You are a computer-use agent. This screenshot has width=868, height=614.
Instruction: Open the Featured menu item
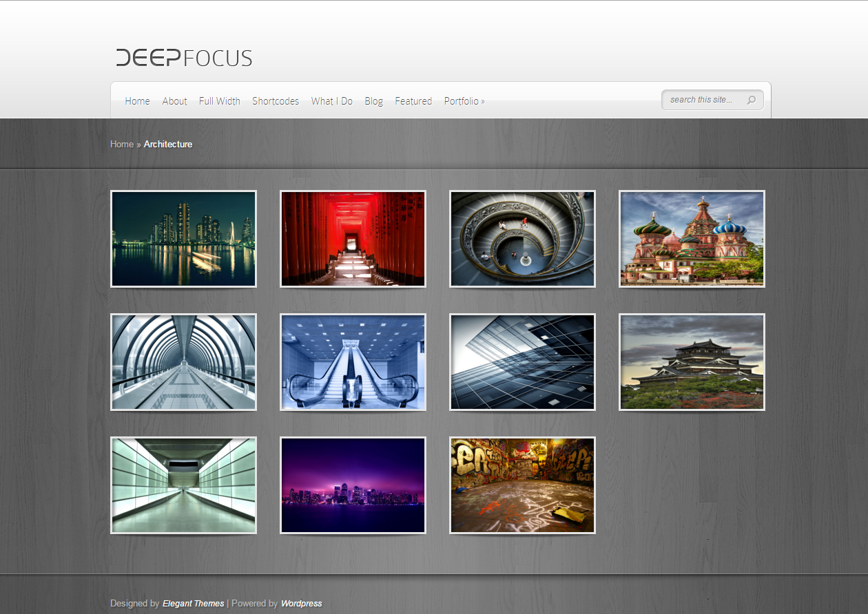coord(413,101)
